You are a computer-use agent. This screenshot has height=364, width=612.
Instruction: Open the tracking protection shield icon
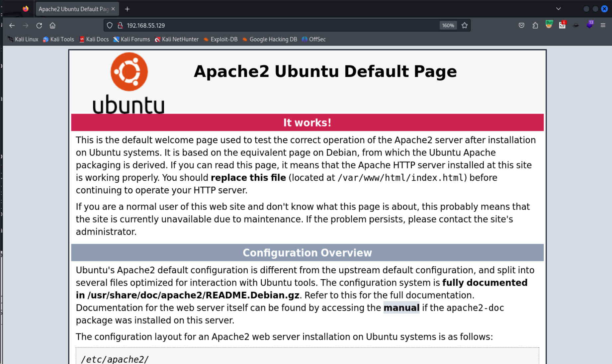tap(110, 25)
